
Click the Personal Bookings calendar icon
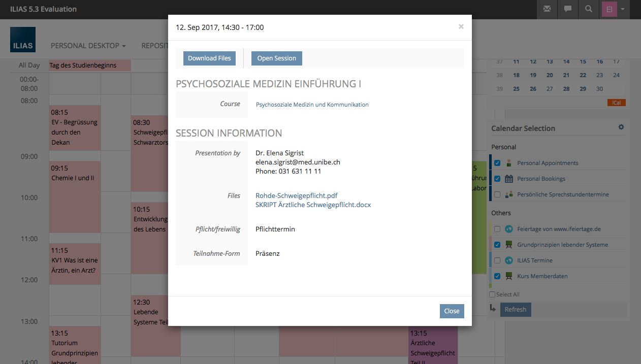coord(508,179)
